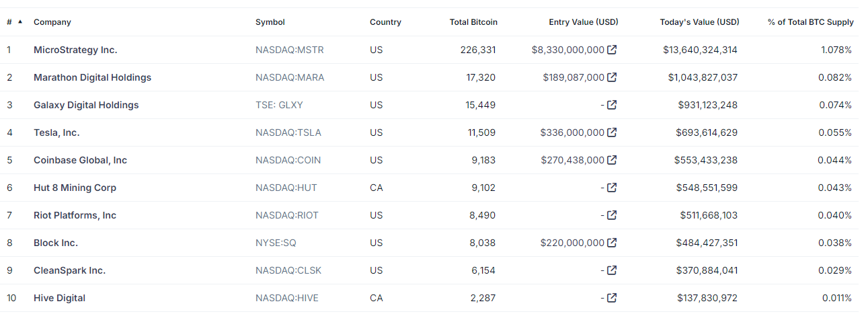Screen dimensions: 868x314
Task: Click the Entry Value (USD) column header
Action: click(x=583, y=22)
